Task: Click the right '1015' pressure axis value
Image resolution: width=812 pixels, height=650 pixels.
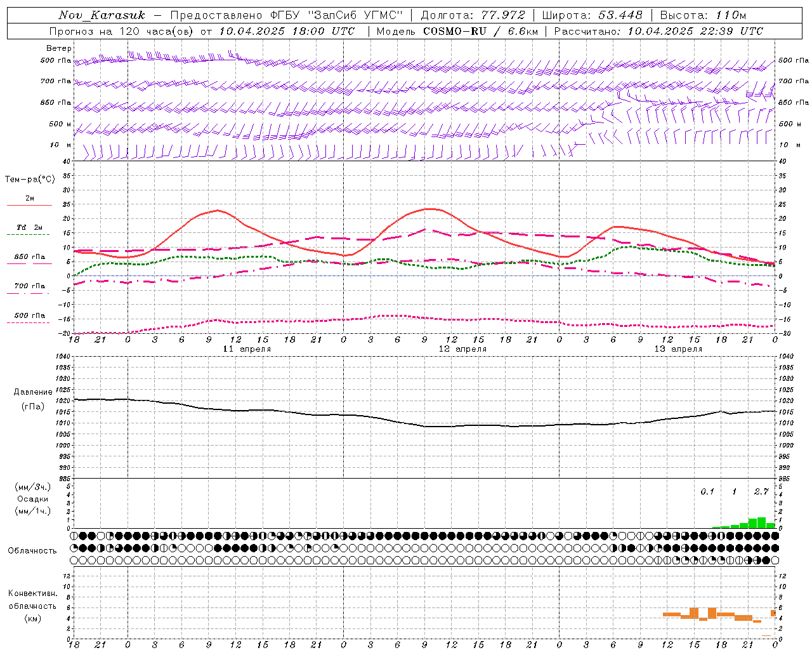Action: point(786,412)
